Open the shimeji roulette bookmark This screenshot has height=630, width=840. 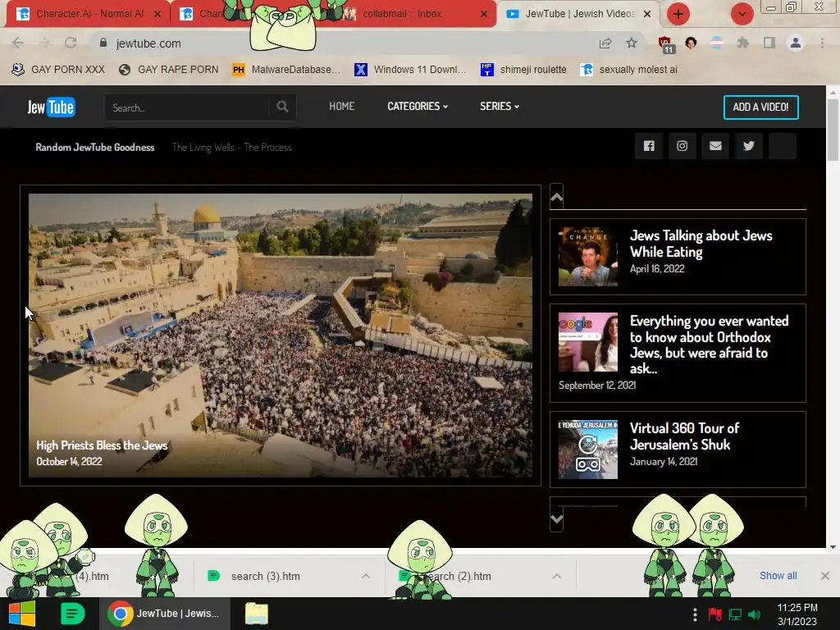pyautogui.click(x=523, y=70)
